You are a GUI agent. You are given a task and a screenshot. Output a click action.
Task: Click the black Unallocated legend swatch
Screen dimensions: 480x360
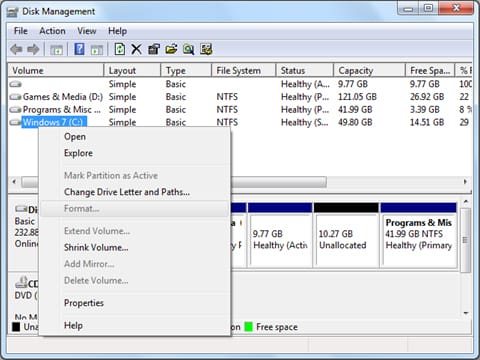[x=16, y=327]
